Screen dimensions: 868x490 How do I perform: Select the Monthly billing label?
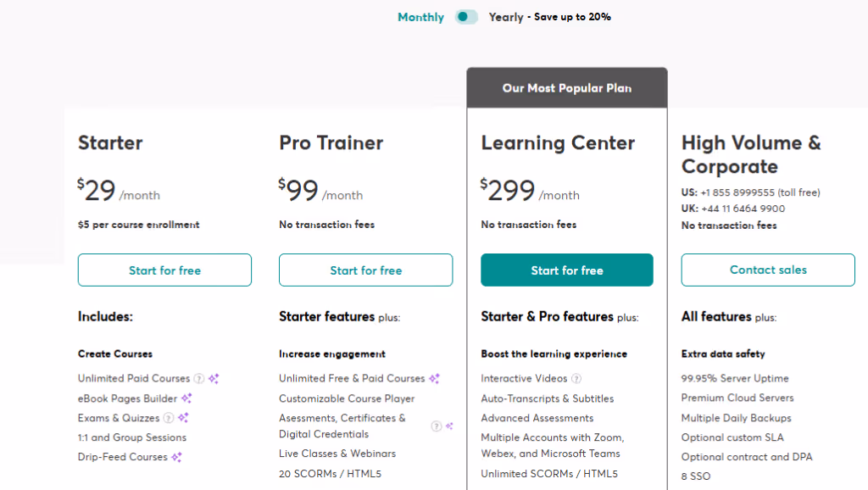click(420, 16)
